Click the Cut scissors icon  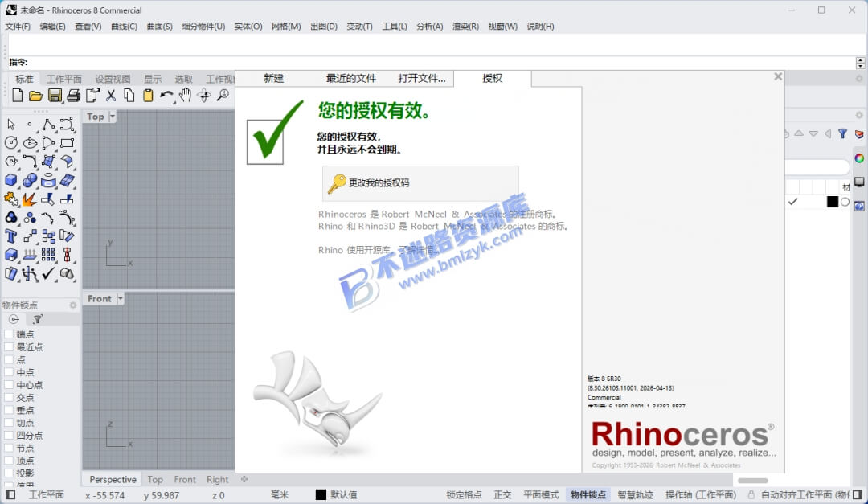click(x=111, y=96)
